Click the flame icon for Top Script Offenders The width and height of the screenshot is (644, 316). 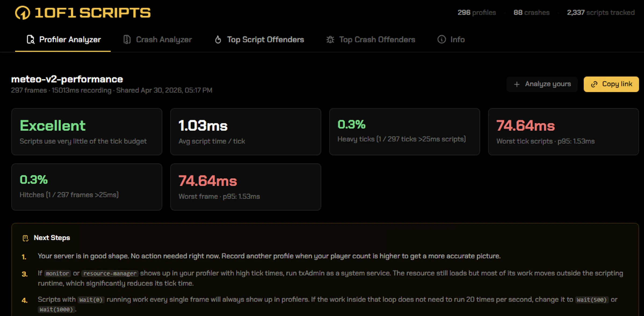click(x=218, y=39)
